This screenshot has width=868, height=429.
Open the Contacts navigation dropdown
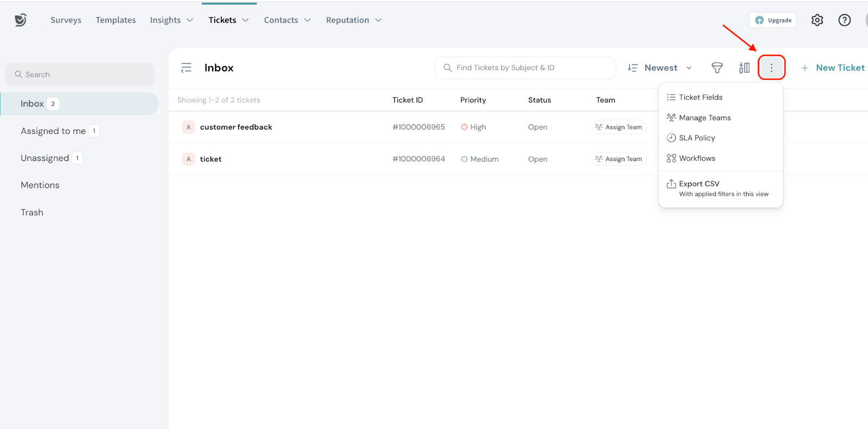coord(287,20)
